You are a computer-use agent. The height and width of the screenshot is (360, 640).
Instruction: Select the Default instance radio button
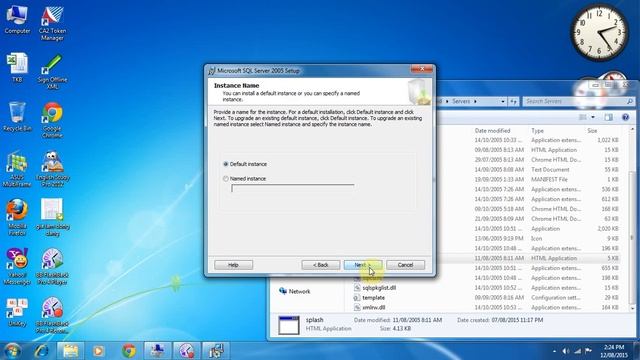point(226,164)
